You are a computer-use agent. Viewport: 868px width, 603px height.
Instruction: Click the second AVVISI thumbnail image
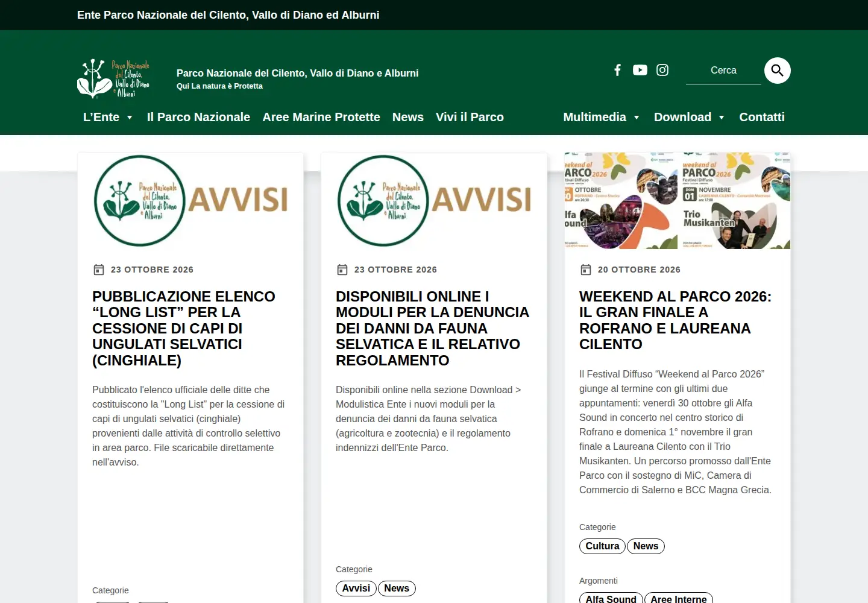[x=434, y=201]
